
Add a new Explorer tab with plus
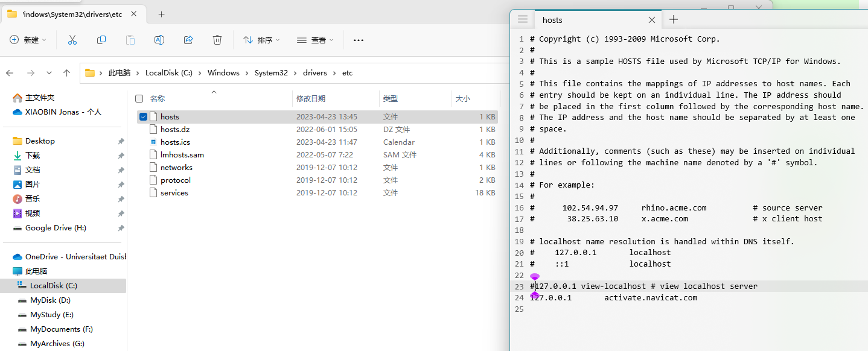(161, 14)
